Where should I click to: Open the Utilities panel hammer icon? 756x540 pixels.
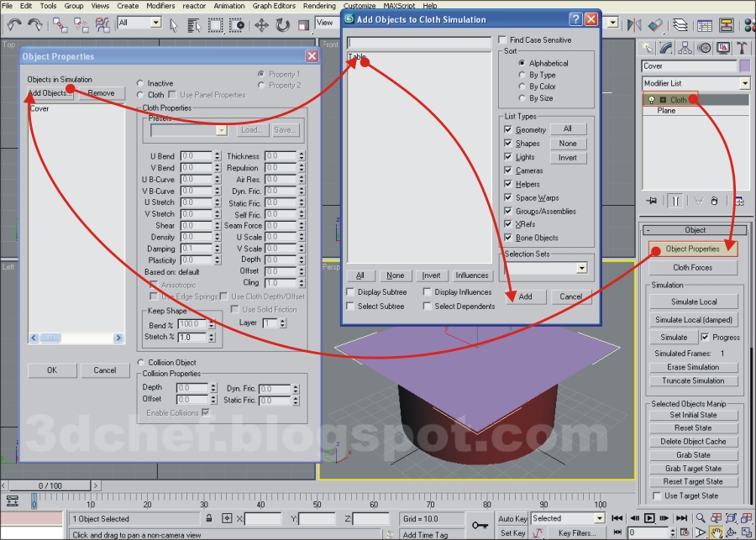742,48
